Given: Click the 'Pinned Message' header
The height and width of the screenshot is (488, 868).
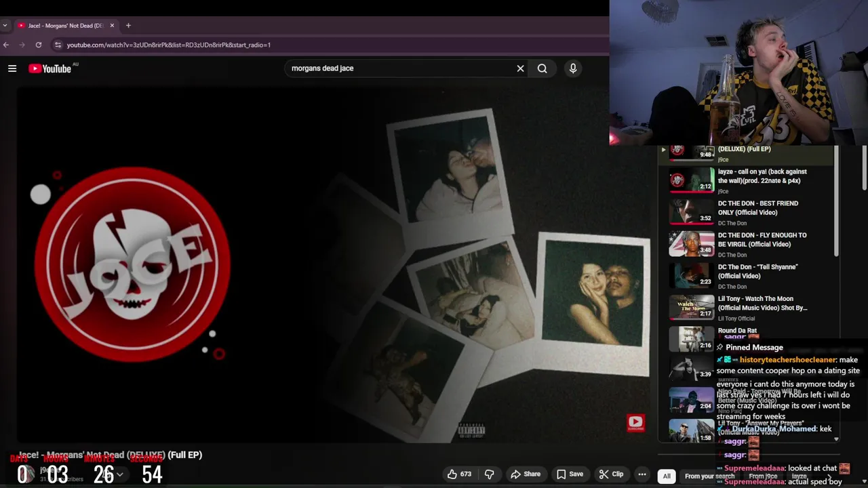Looking at the screenshot, I should [x=754, y=348].
